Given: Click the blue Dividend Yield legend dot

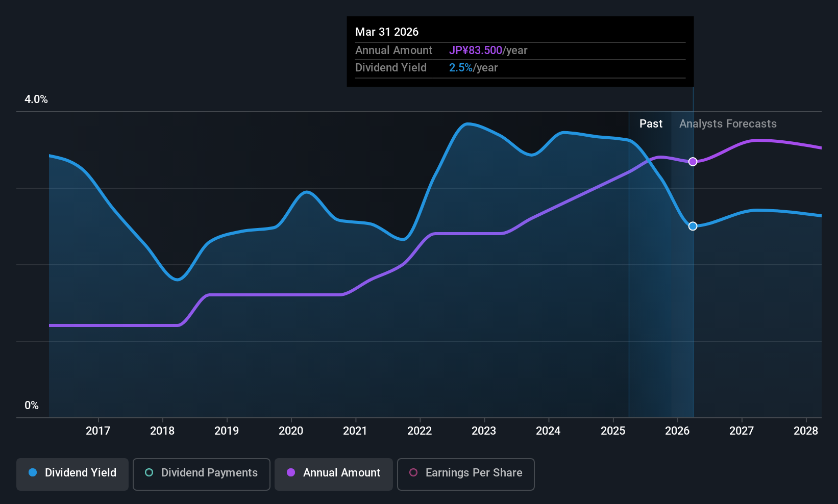Looking at the screenshot, I should point(33,473).
